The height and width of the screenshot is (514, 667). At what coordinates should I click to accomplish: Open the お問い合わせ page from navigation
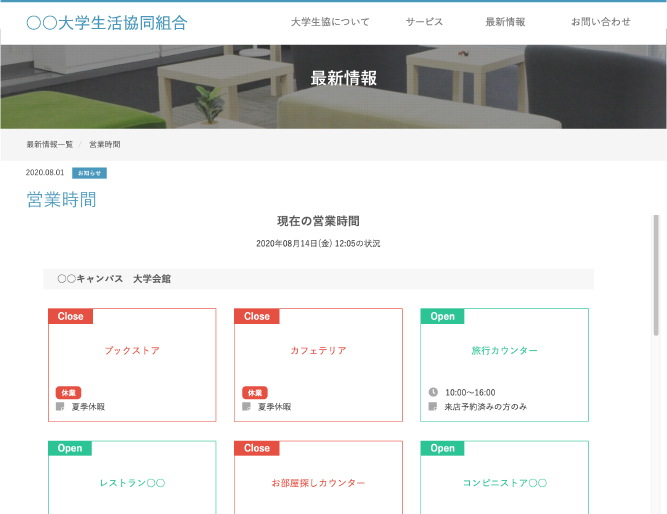600,22
